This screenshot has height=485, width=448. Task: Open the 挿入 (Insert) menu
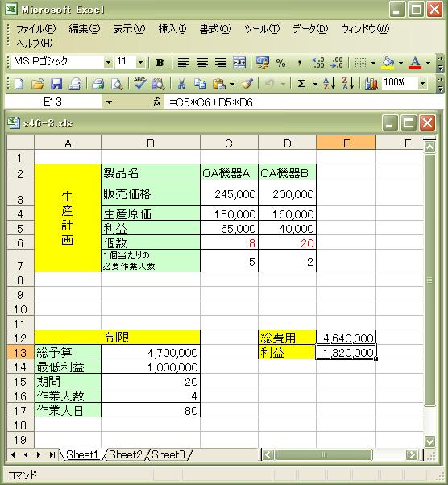coord(172,29)
